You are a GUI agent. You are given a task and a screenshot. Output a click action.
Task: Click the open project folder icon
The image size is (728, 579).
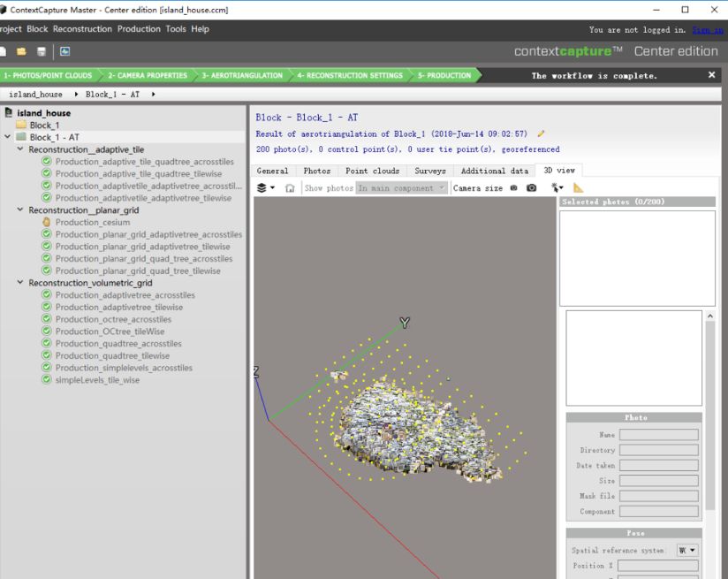[21, 52]
